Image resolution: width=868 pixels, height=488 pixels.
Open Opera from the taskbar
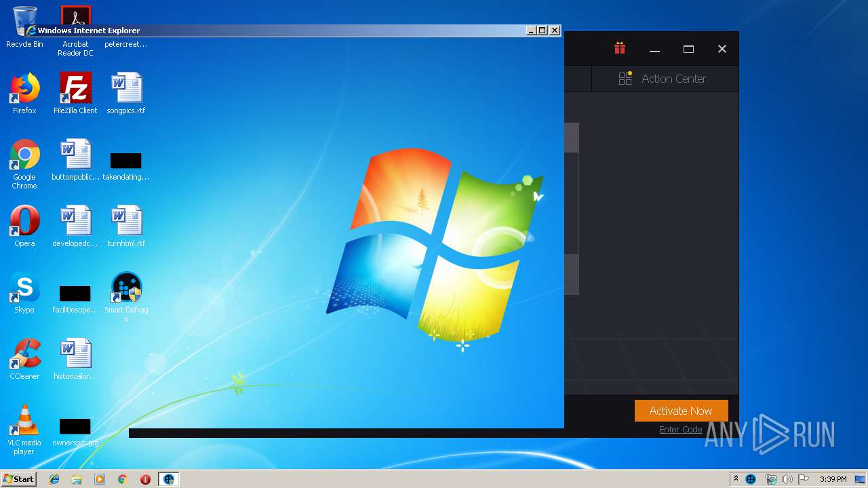(145, 479)
